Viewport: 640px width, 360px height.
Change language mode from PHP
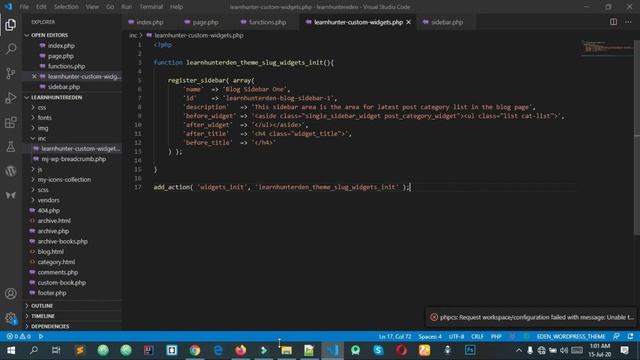(496, 336)
